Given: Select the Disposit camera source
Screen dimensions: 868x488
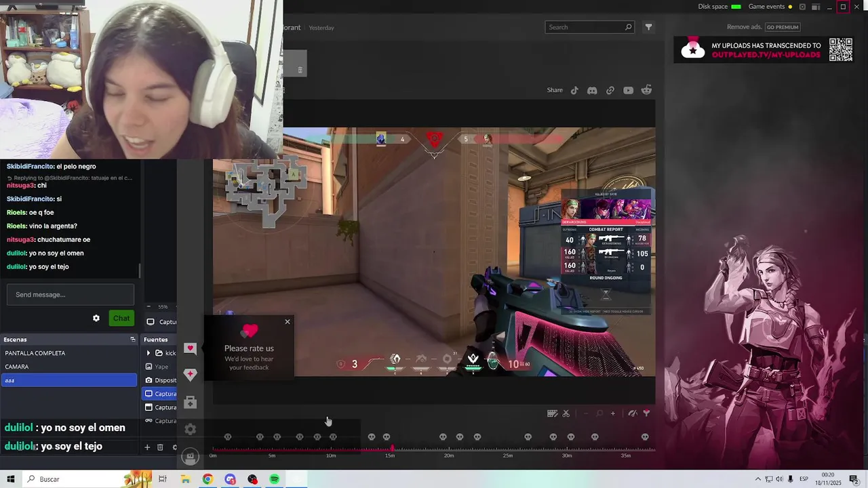Looking at the screenshot, I should [x=161, y=380].
